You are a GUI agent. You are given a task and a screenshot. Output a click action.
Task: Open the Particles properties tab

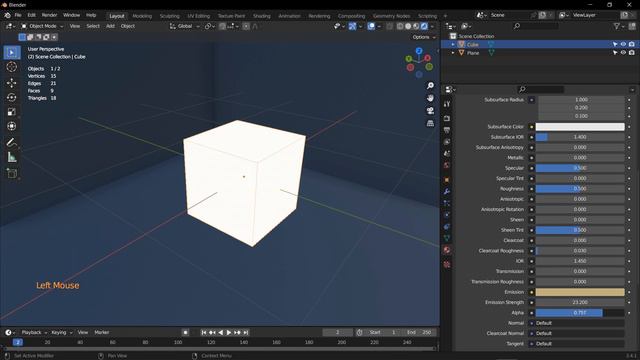[447, 203]
